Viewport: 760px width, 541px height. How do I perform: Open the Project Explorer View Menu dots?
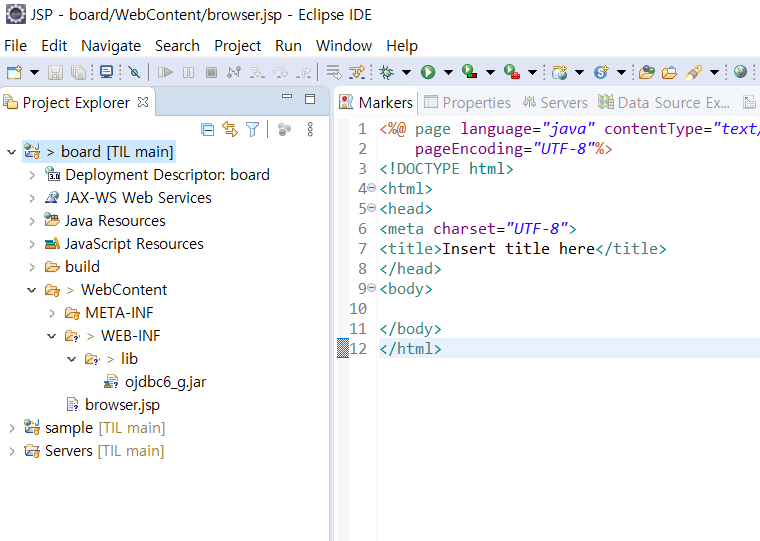pos(310,129)
